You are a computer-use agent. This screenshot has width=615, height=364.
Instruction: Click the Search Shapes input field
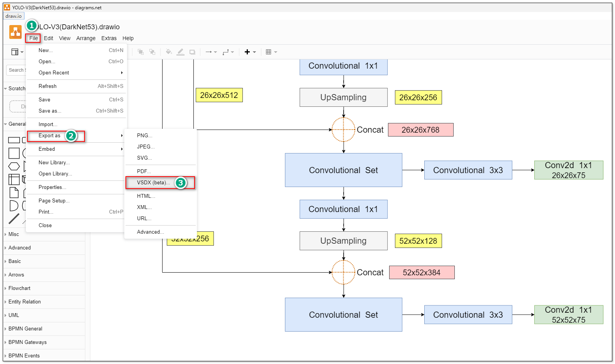16,70
